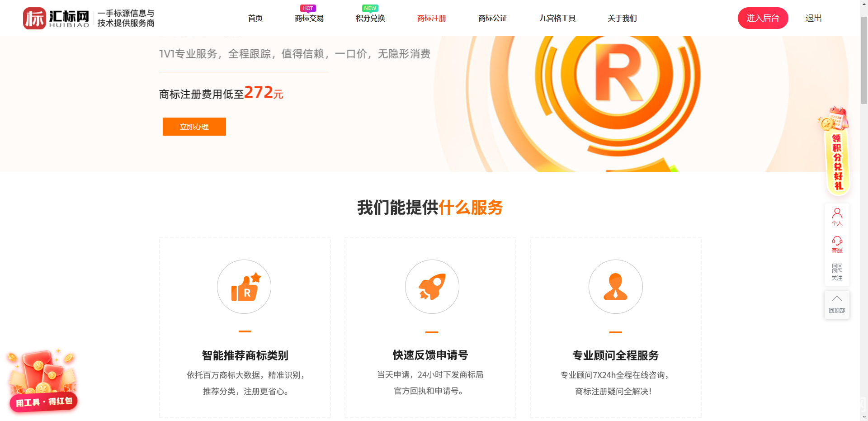Click the 进入后台 button
The width and height of the screenshot is (868, 421).
click(763, 18)
